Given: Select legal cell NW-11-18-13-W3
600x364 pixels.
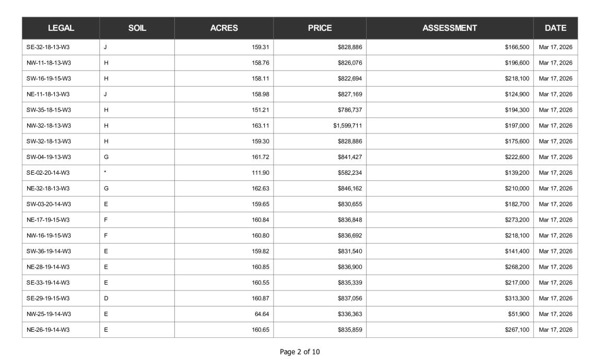Looking at the screenshot, I should 61,63.
